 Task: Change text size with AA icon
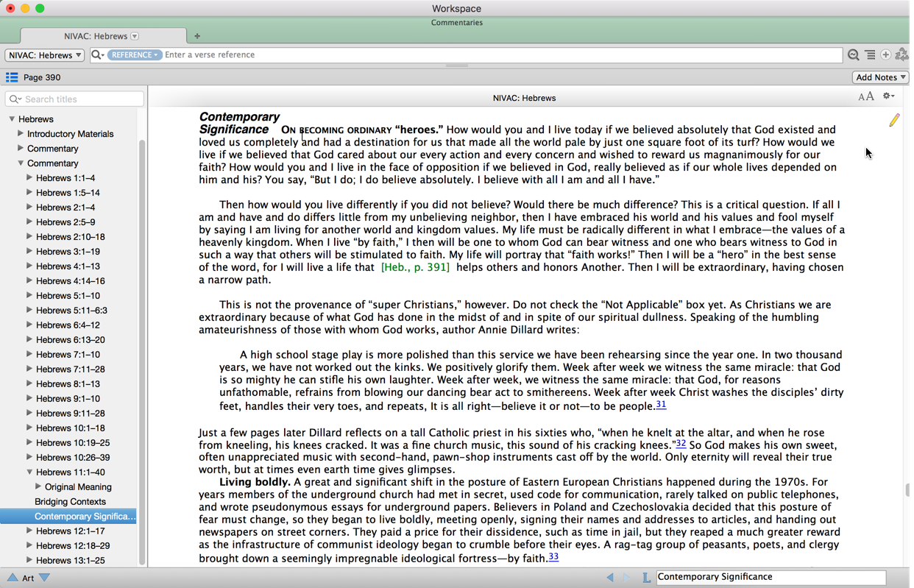[866, 96]
